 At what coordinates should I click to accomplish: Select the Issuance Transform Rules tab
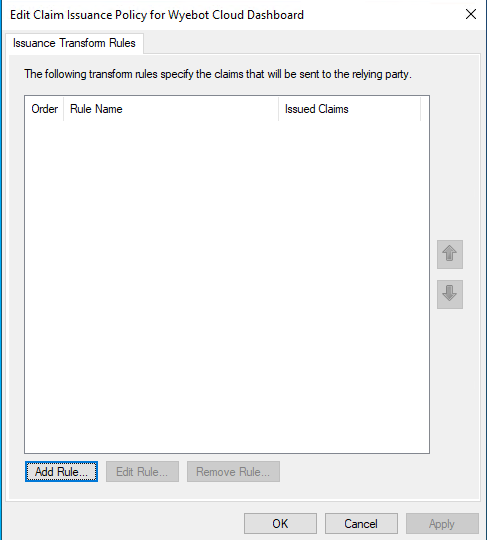(x=74, y=43)
